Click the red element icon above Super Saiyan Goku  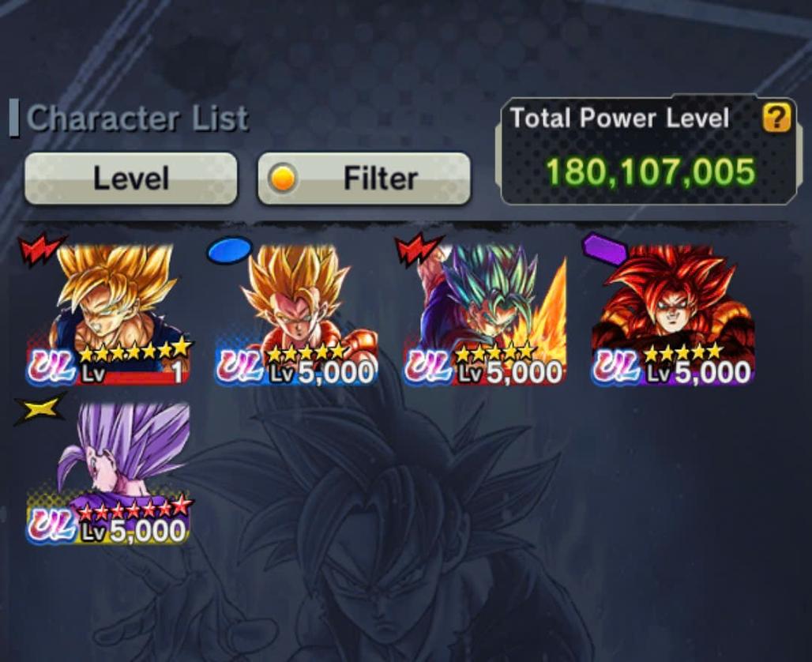click(41, 250)
